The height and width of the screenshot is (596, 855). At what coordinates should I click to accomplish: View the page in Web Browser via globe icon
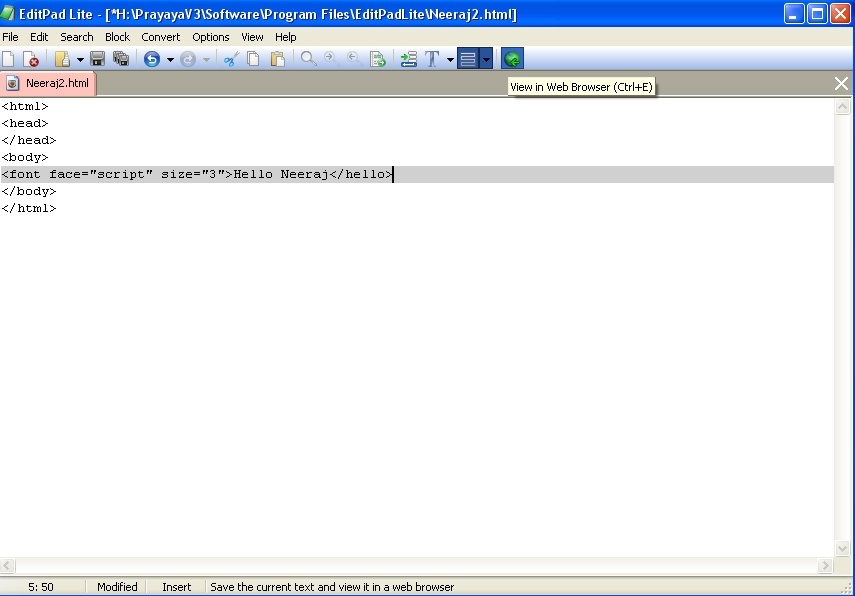pyautogui.click(x=511, y=58)
